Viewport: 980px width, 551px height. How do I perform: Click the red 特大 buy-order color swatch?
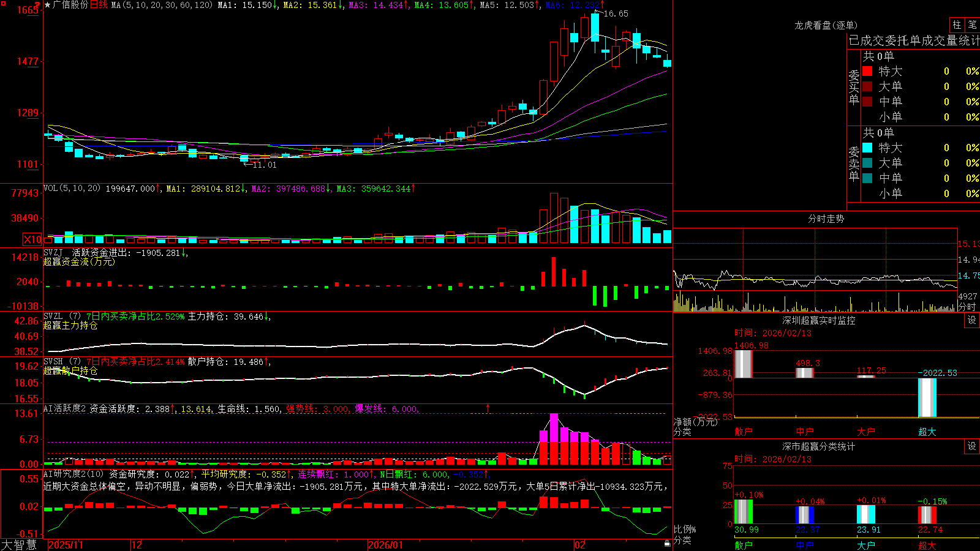867,71
